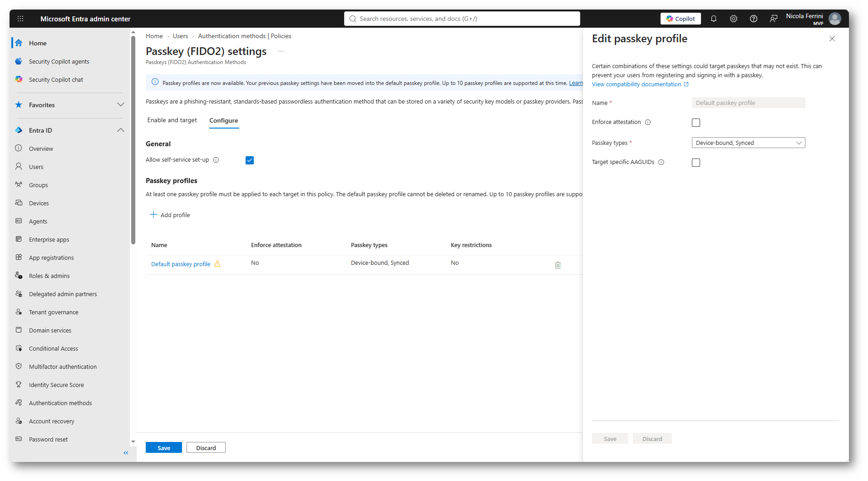The image size is (868, 481).
Task: Open the Passkey types dropdown
Action: tap(748, 143)
